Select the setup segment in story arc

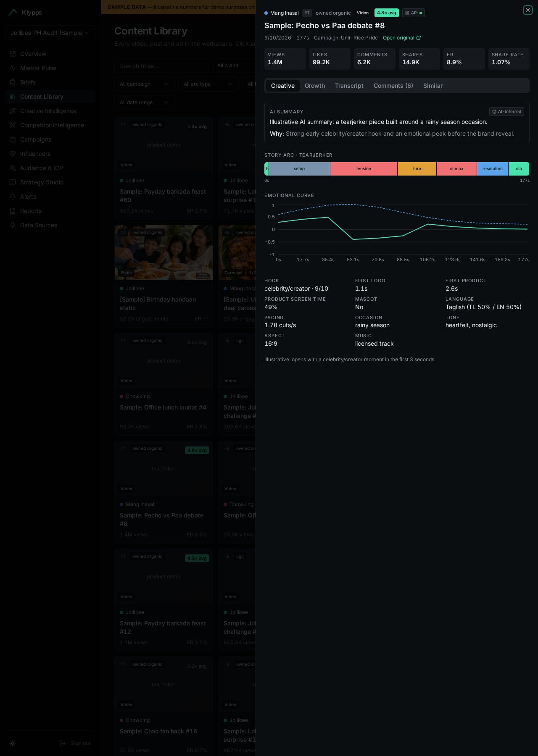click(x=299, y=169)
